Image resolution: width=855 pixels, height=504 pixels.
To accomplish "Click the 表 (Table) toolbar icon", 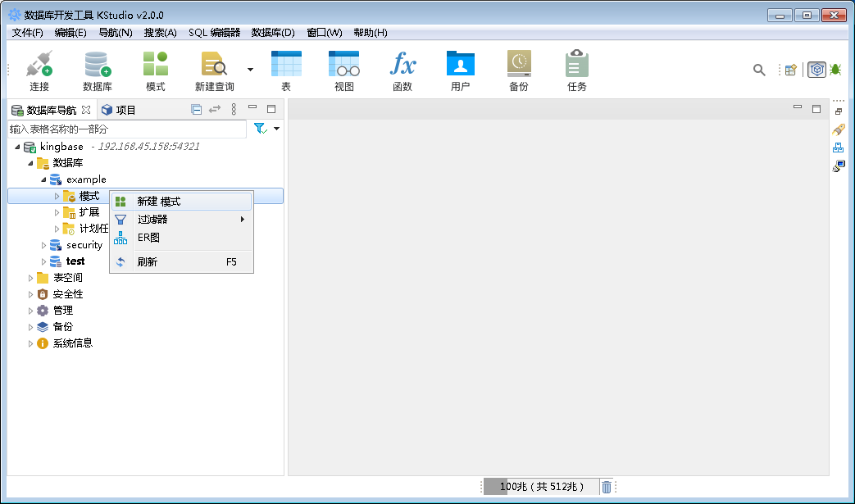I will pos(285,70).
